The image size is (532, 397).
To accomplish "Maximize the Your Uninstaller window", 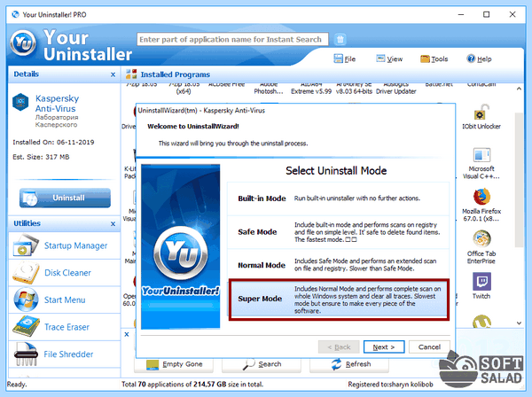I will tap(486, 14).
